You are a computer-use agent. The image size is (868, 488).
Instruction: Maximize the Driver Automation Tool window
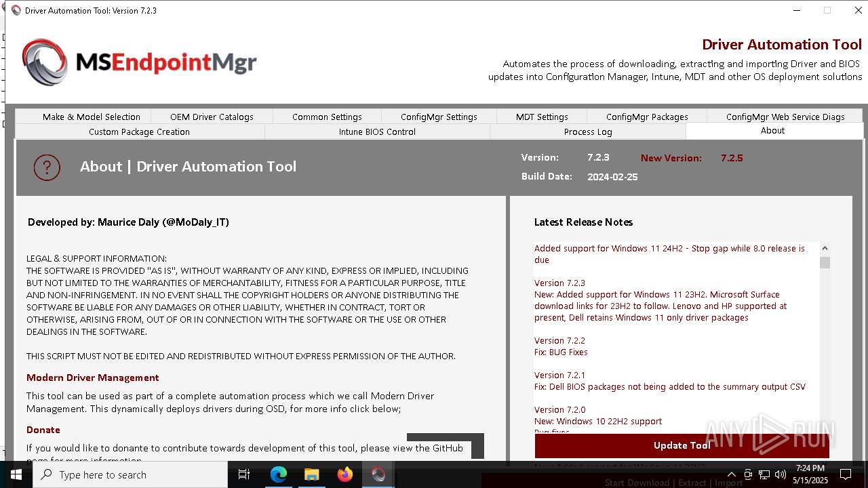827,10
